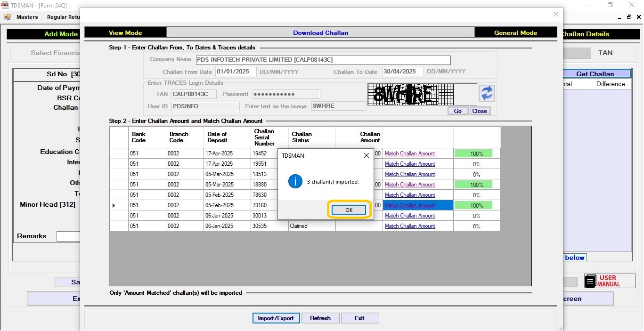
Task: Click Exit button in Download Challan
Action: (359, 318)
